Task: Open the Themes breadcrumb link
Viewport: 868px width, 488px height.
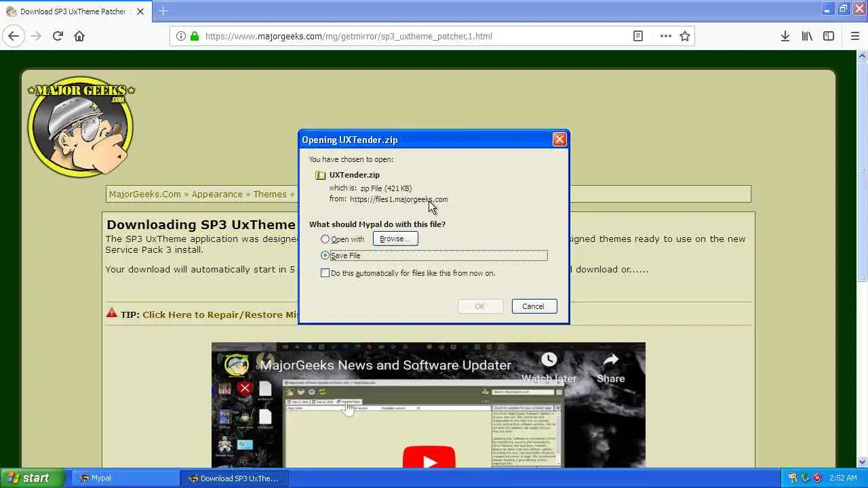Action: (270, 194)
